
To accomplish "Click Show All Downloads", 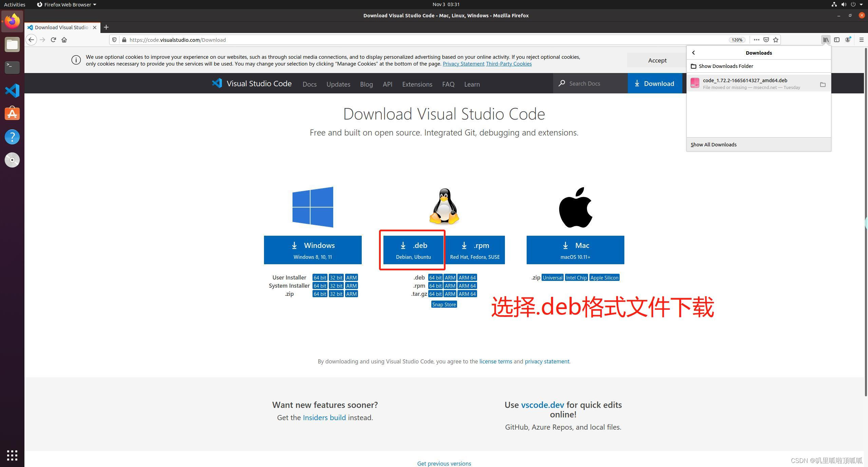I will [x=713, y=145].
